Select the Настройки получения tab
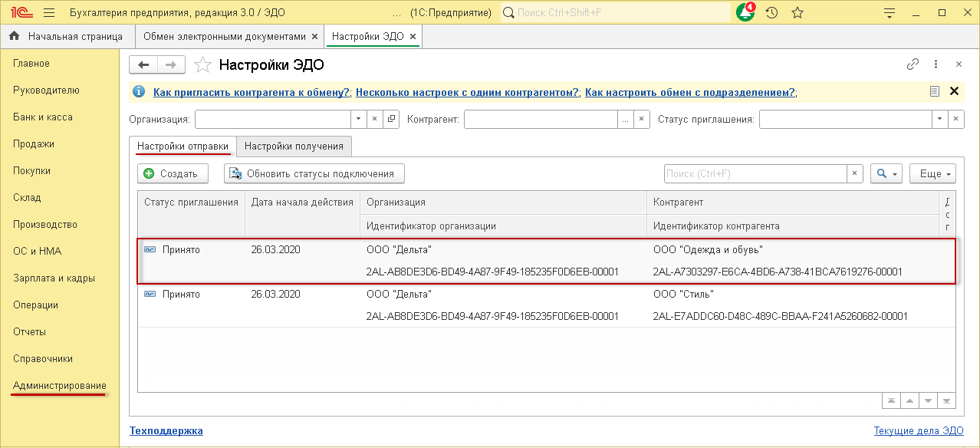This screenshot has width=980, height=448. pos(294,147)
